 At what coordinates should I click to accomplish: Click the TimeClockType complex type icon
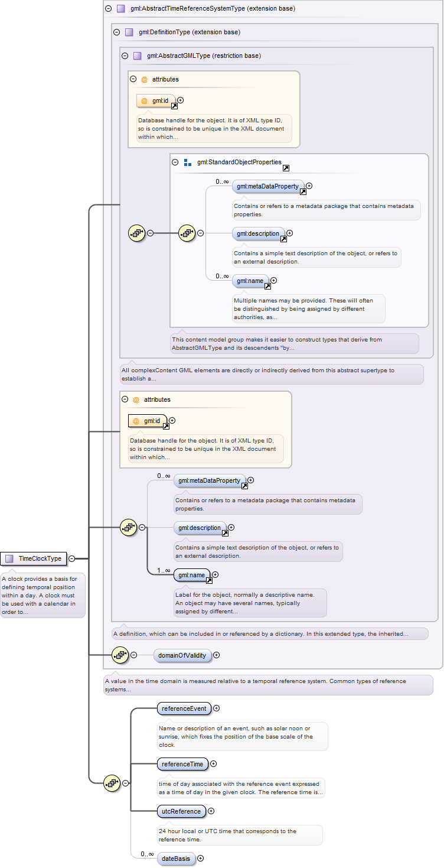point(9,558)
